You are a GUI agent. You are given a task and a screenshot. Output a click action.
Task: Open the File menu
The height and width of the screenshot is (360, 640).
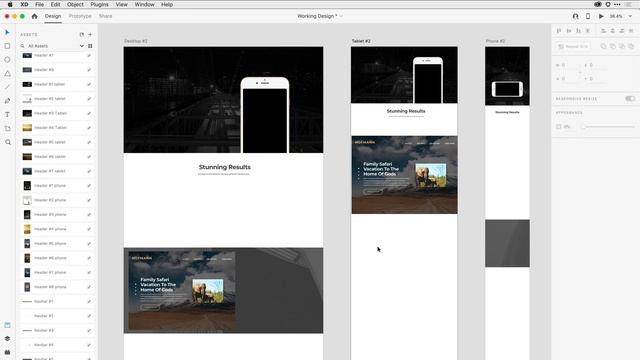(40, 4)
